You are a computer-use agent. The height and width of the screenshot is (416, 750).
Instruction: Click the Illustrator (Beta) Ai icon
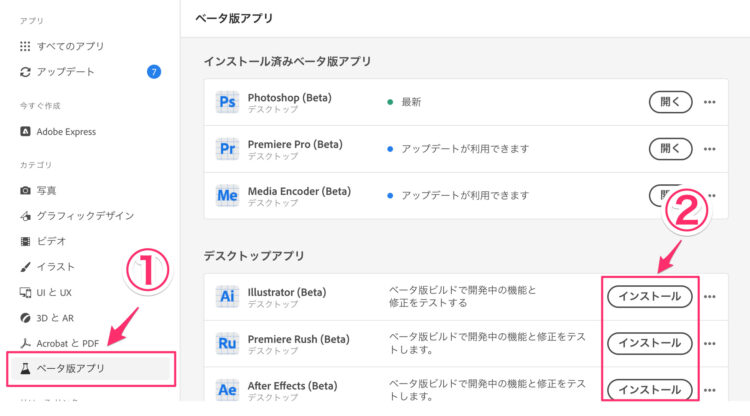(227, 296)
